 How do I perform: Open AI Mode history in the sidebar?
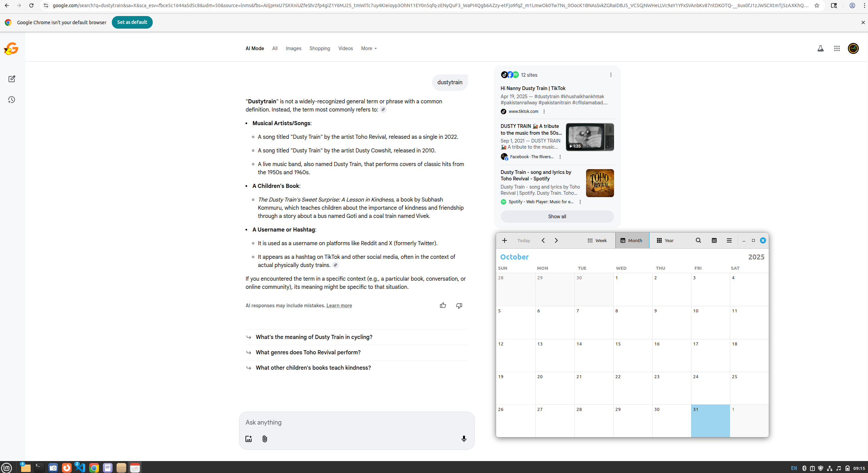(x=12, y=100)
